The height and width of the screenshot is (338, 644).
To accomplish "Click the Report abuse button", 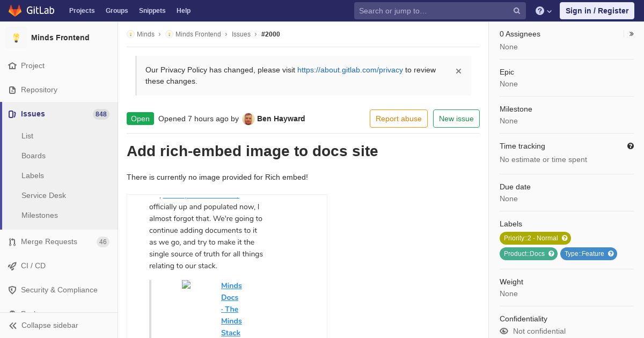I will (x=399, y=119).
